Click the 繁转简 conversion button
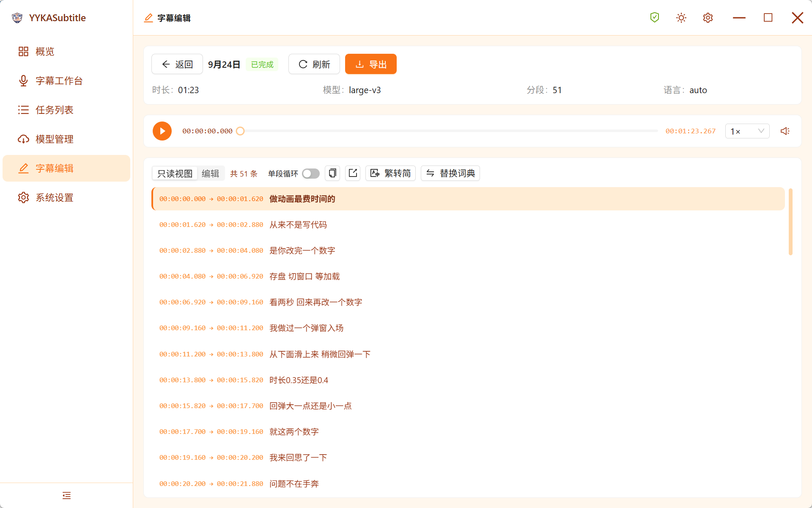Viewport: 812px width, 508px height. click(x=390, y=173)
